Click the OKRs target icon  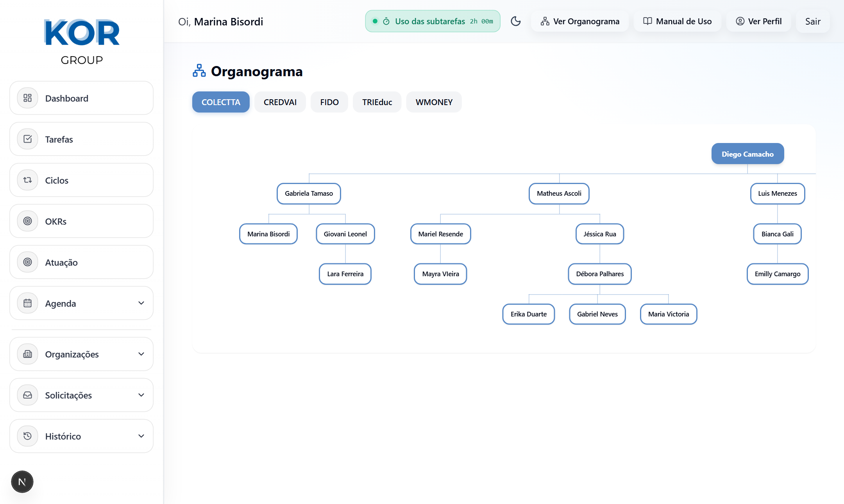27,221
